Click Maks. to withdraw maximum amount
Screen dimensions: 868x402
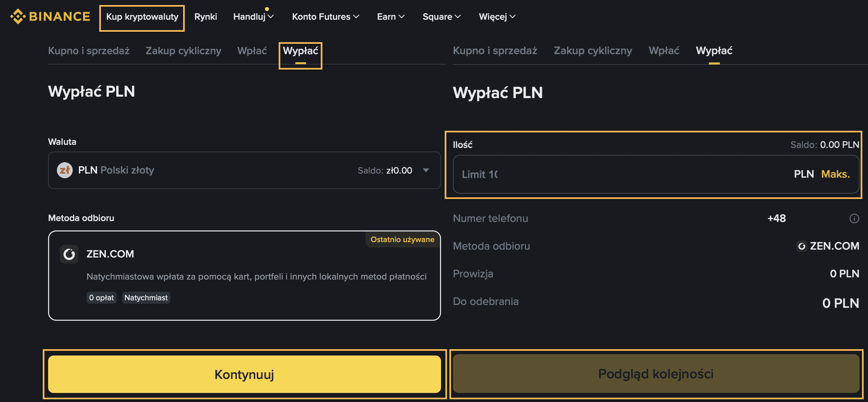835,174
